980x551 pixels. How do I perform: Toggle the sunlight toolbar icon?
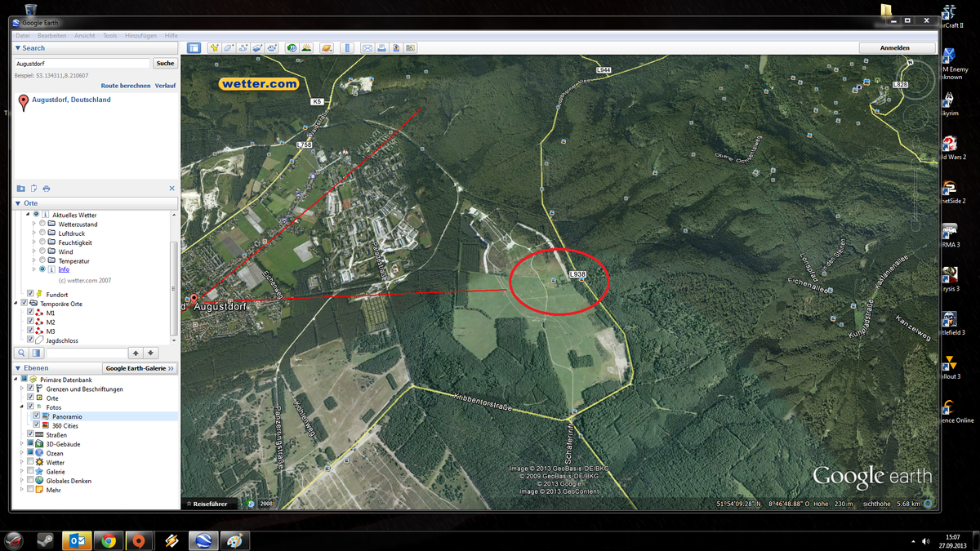306,48
